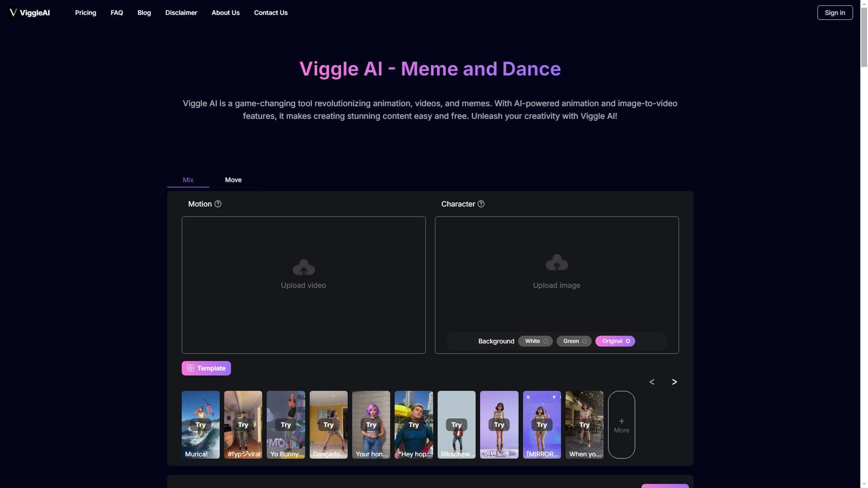
Task: Select the Green background option
Action: [574, 341]
